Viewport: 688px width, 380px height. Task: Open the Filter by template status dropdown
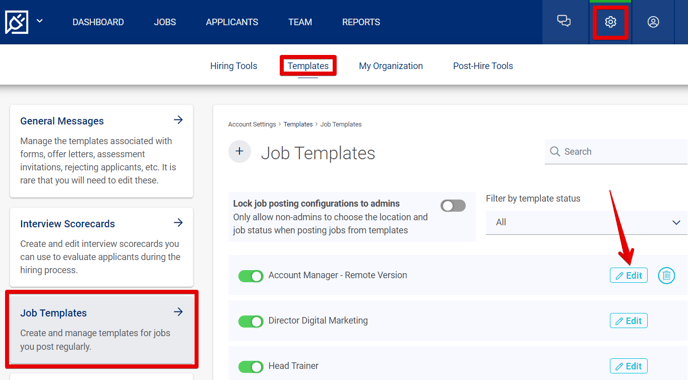click(587, 222)
